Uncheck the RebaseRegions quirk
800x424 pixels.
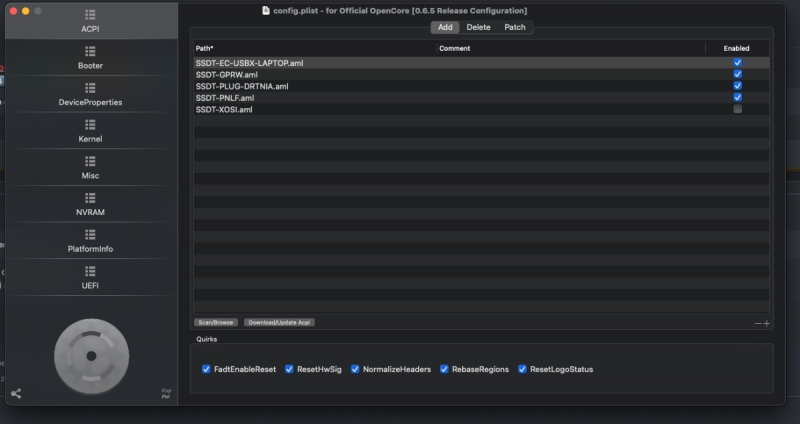(x=444, y=369)
